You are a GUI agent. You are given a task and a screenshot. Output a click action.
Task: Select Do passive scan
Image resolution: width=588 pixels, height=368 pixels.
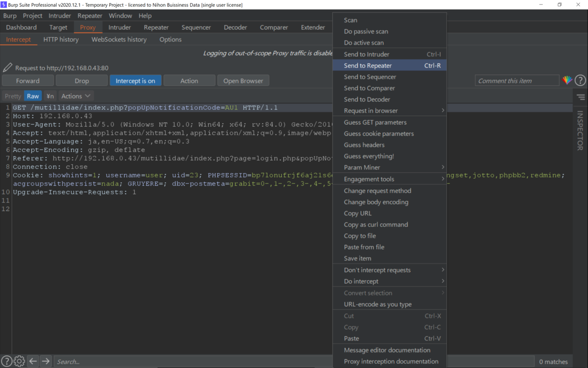[390, 31]
